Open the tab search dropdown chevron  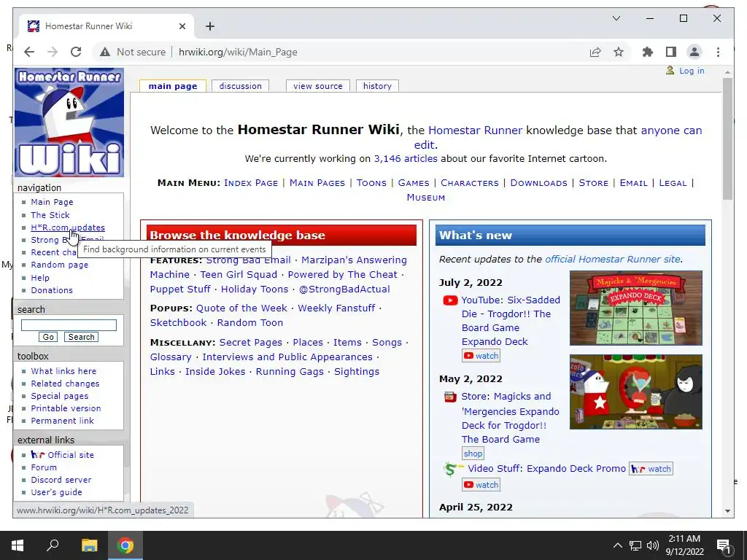point(616,18)
